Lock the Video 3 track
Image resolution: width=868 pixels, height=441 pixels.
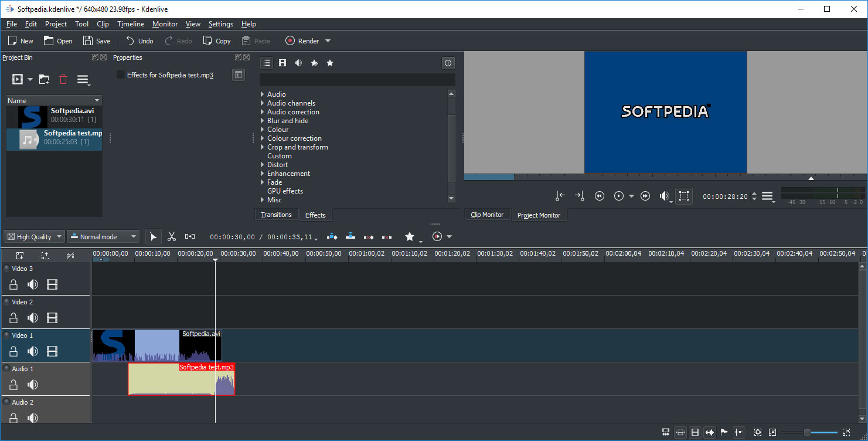point(13,284)
